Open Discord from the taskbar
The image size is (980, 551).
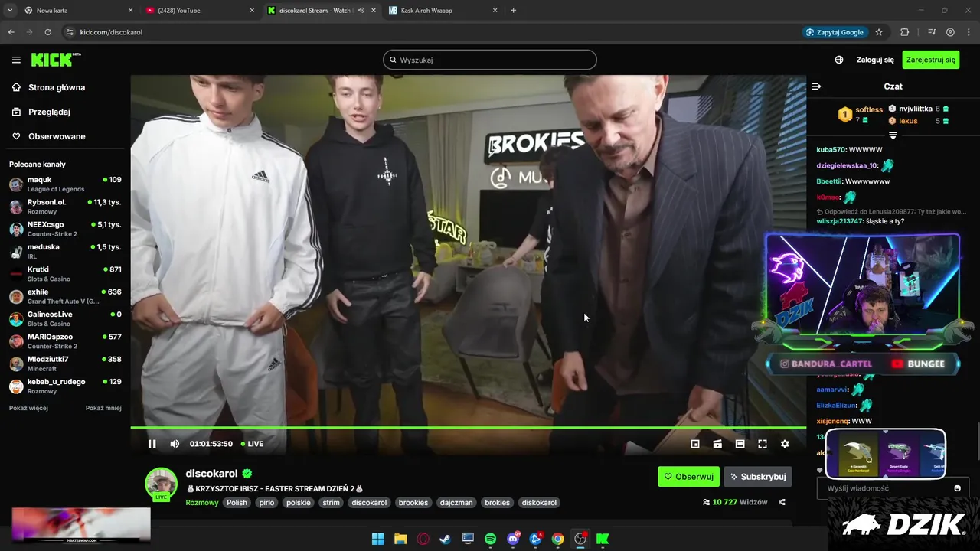click(513, 539)
